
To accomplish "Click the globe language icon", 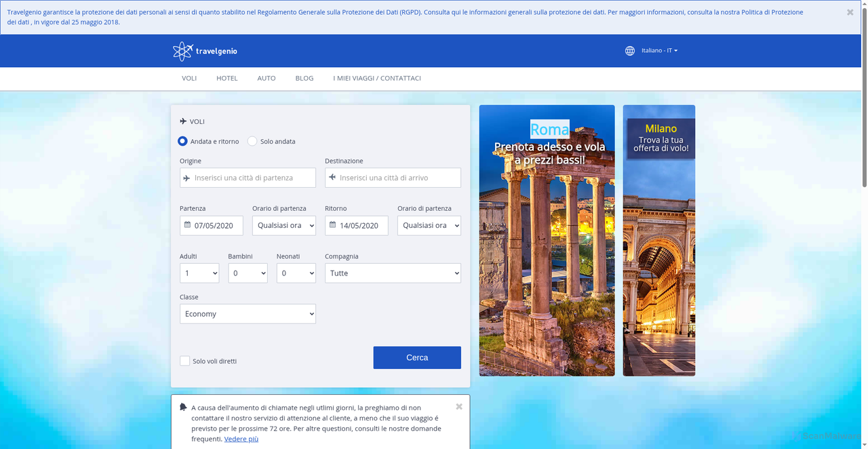I will (x=630, y=51).
